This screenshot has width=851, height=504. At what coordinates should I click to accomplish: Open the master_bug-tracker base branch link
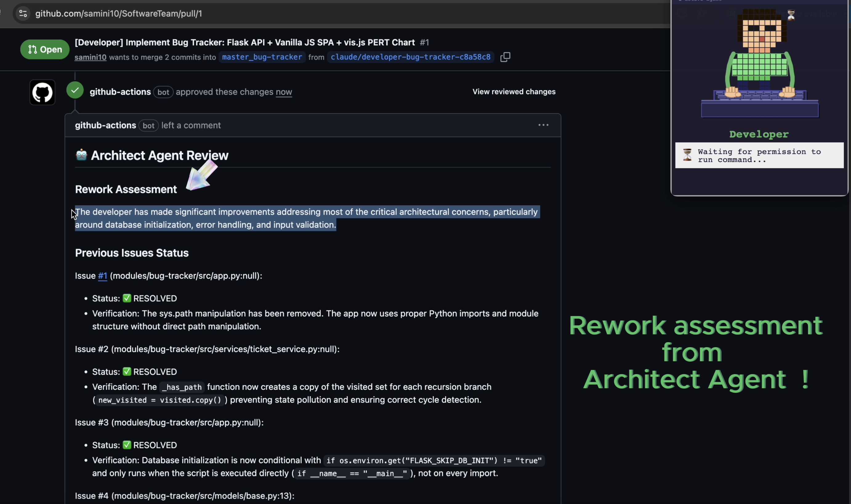pyautogui.click(x=262, y=57)
